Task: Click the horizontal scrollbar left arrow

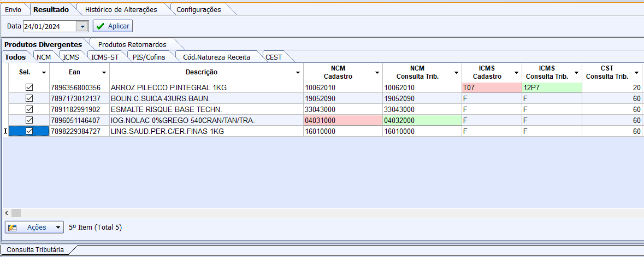Action: 7,213
